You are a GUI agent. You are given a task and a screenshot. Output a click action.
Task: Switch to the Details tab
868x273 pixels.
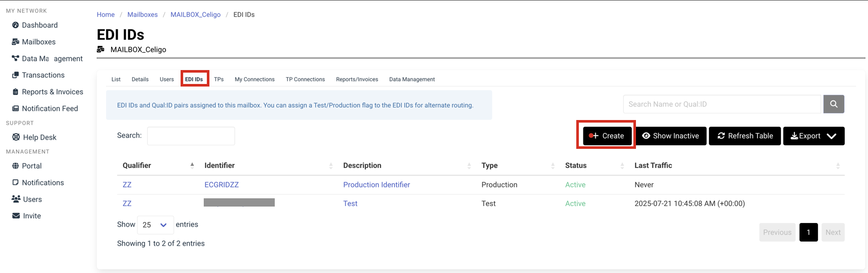tap(140, 79)
